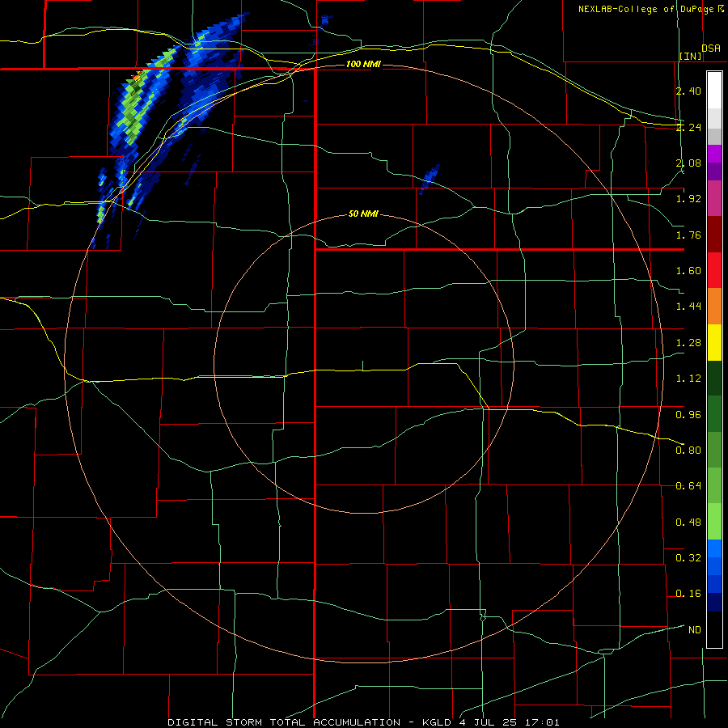The width and height of the screenshot is (728, 728).
Task: Pick the bright red legend swatch beside 1.60
Action: coord(714,269)
